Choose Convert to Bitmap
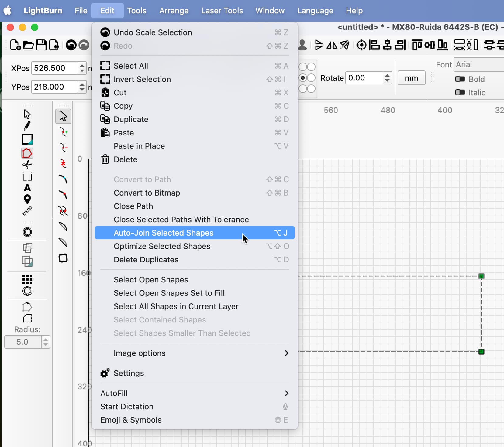Screen dimensions: 504x447 (195, 193)
